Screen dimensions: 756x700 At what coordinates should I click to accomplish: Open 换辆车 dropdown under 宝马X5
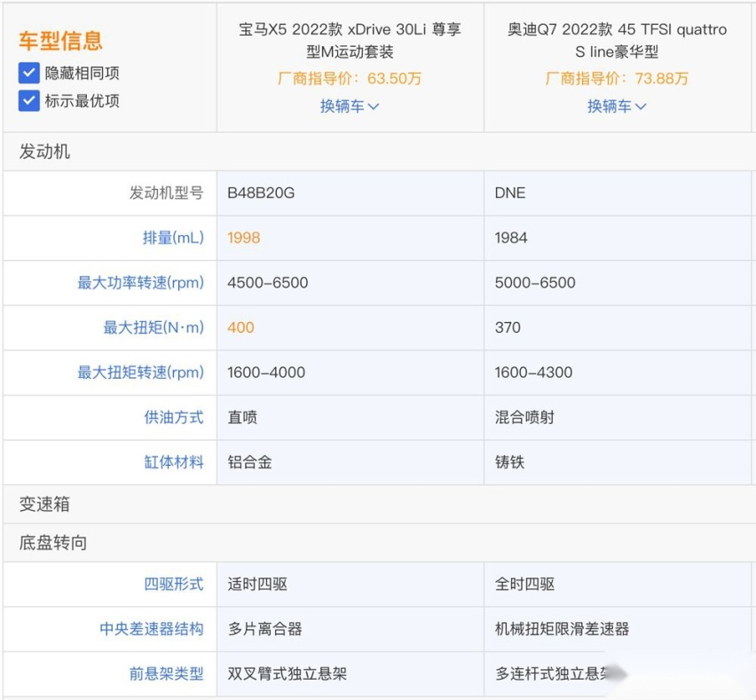[350, 106]
